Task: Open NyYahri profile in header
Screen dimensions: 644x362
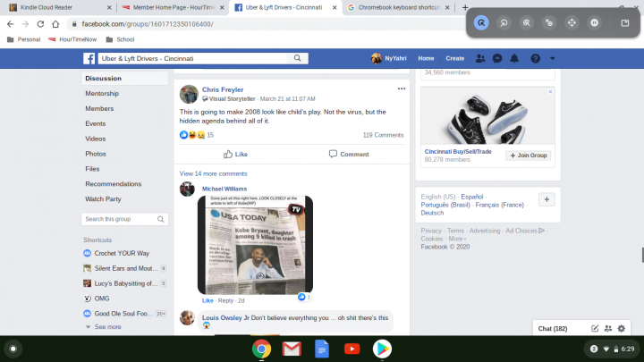Action: pos(389,58)
